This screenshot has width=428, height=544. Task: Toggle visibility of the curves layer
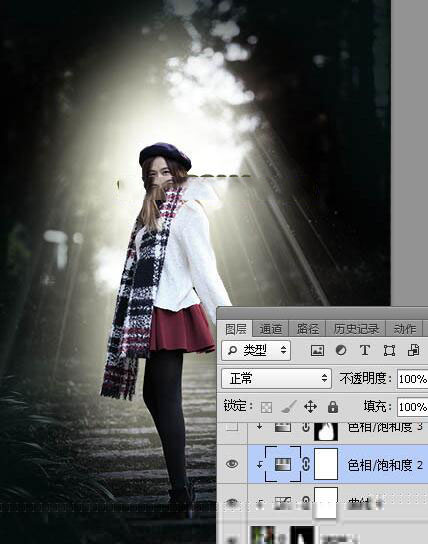click(232, 502)
